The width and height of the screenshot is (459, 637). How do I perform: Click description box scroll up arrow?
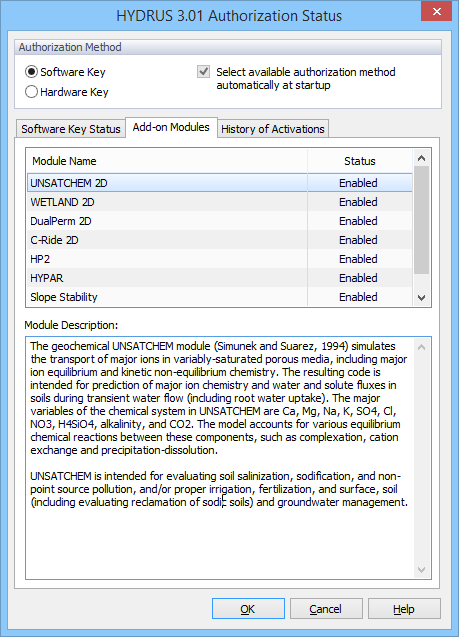[x=422, y=347]
